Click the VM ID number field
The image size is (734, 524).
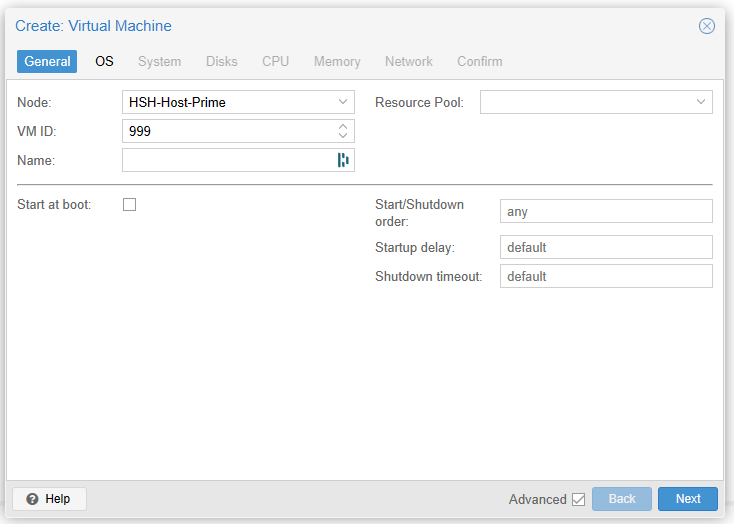pos(228,131)
